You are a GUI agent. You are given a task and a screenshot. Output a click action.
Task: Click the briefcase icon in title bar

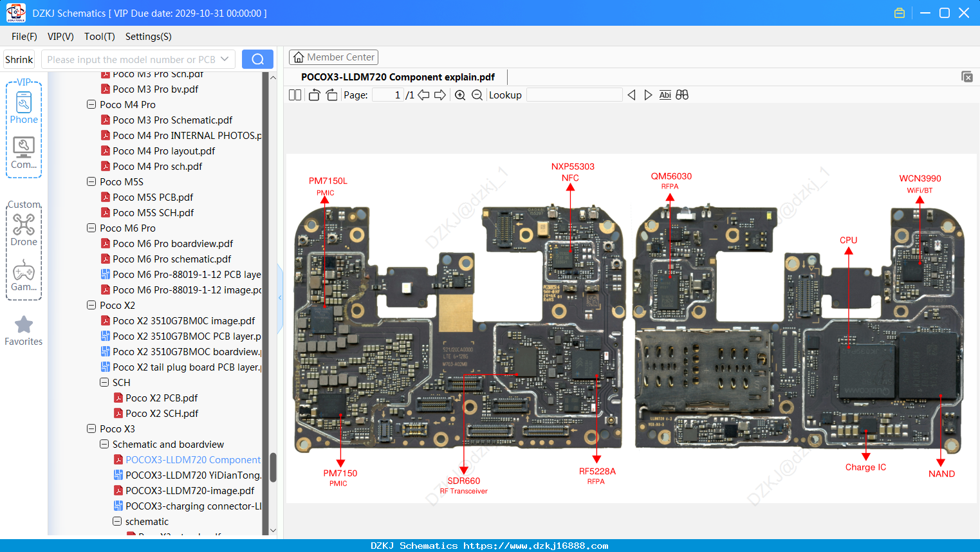[x=900, y=13]
